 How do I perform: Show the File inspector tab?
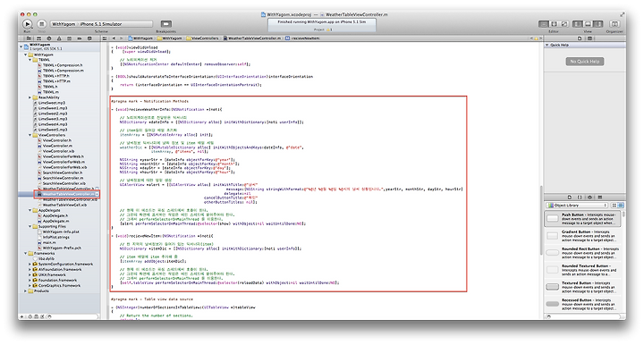580,38
